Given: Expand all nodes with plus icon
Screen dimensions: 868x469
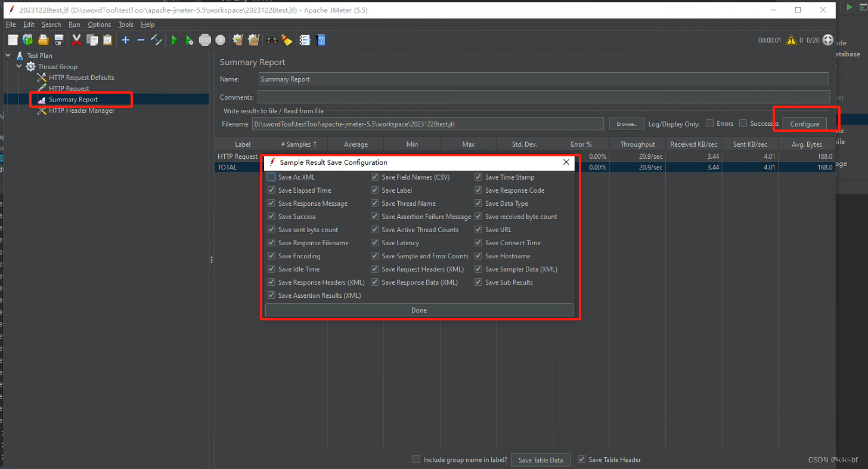Looking at the screenshot, I should coord(125,40).
